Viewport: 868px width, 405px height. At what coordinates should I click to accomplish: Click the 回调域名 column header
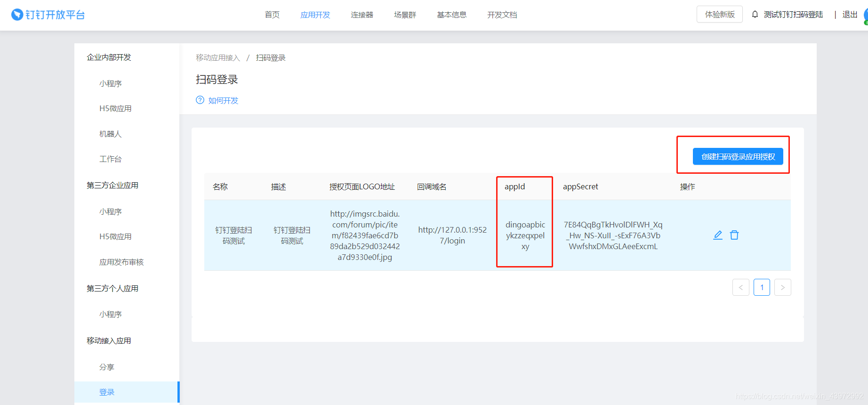(x=432, y=187)
